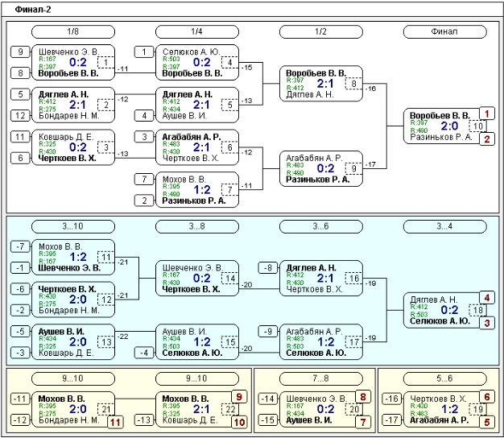Screen dimensions: 504x438
Task: Select "Аушев В. И." in the 1/4 match
Action: click(184, 116)
